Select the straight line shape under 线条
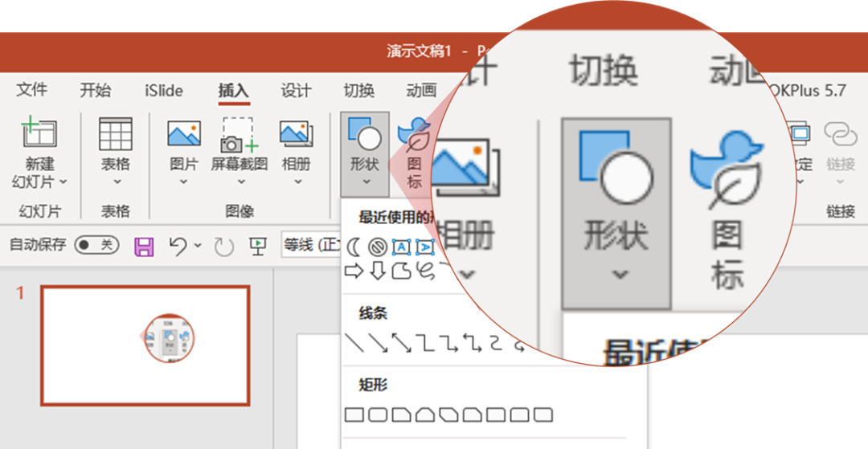This screenshot has width=868, height=449. [354, 343]
